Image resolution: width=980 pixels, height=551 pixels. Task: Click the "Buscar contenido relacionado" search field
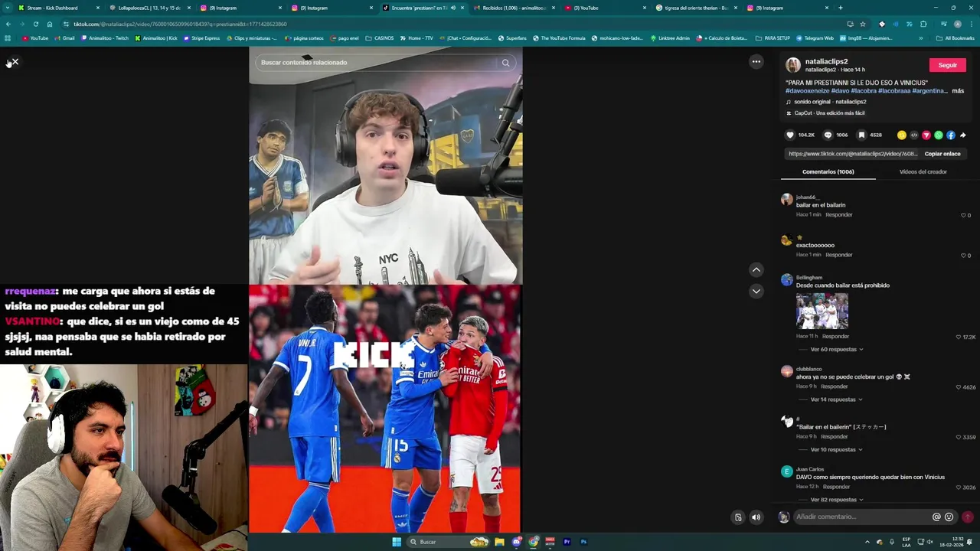point(375,63)
